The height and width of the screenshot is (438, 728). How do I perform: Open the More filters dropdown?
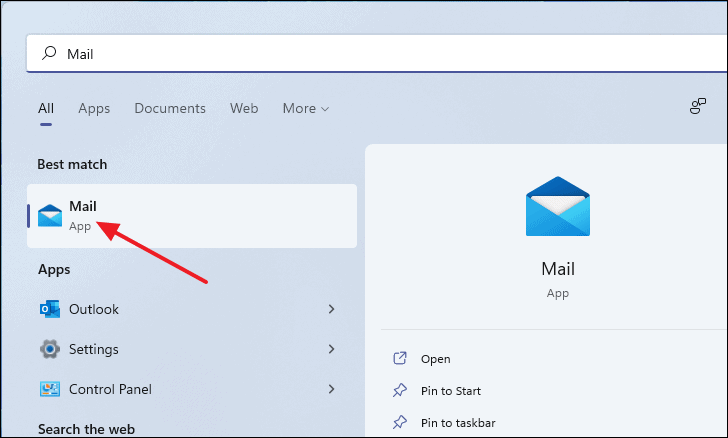pos(306,108)
